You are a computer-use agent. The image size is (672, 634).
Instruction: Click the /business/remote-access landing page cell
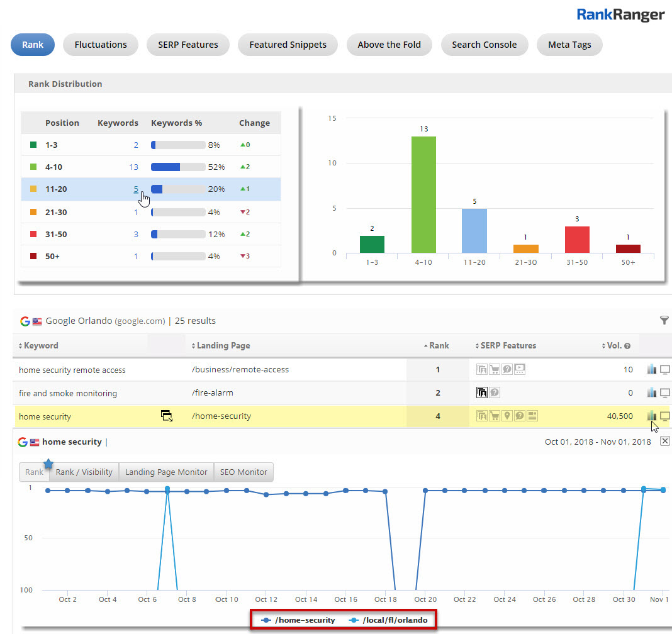240,370
